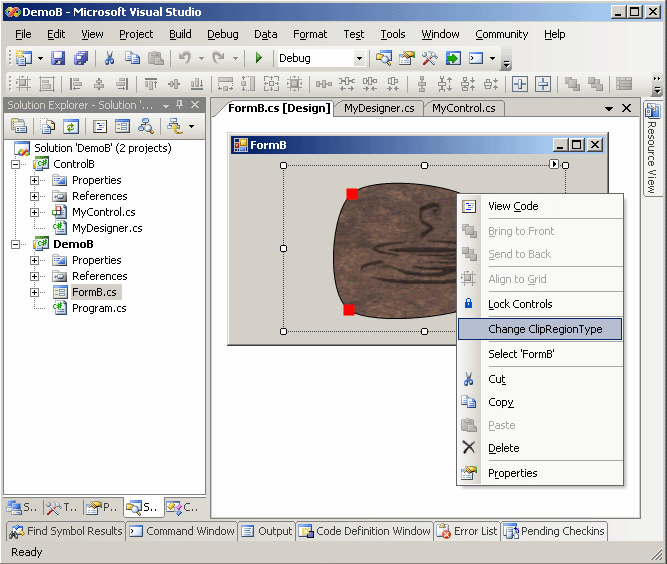Select Solution 'DemoB' root node
The height and width of the screenshot is (564, 667).
click(103, 148)
